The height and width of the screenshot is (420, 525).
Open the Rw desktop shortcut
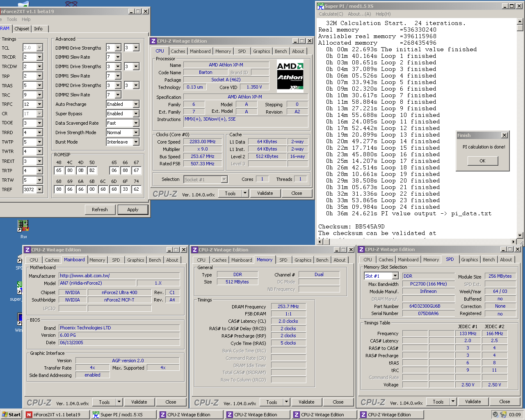[x=23, y=226]
